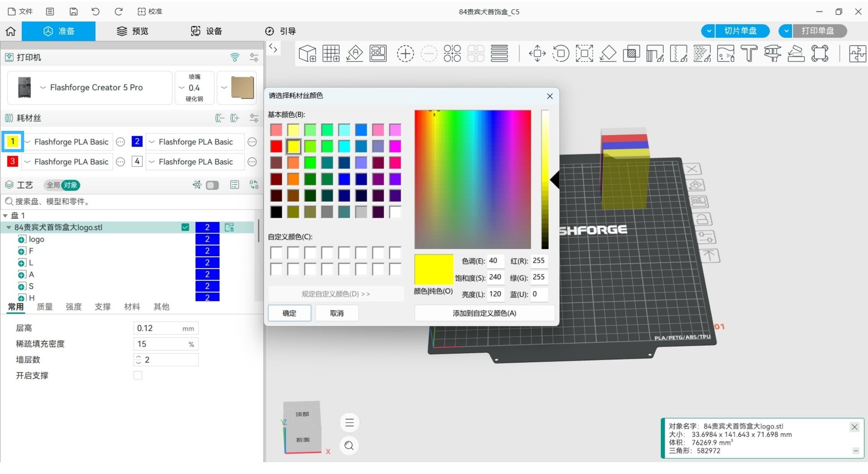
Task: Confirm color with 确定 button
Action: click(289, 313)
